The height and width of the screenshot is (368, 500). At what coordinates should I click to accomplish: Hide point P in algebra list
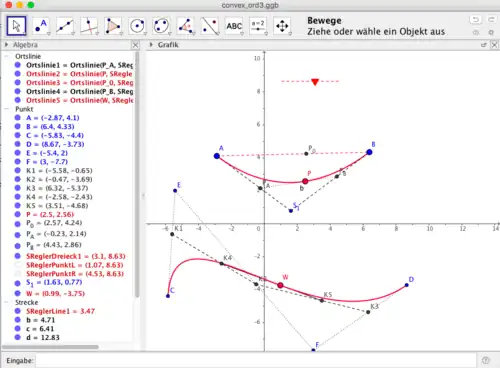(18, 214)
